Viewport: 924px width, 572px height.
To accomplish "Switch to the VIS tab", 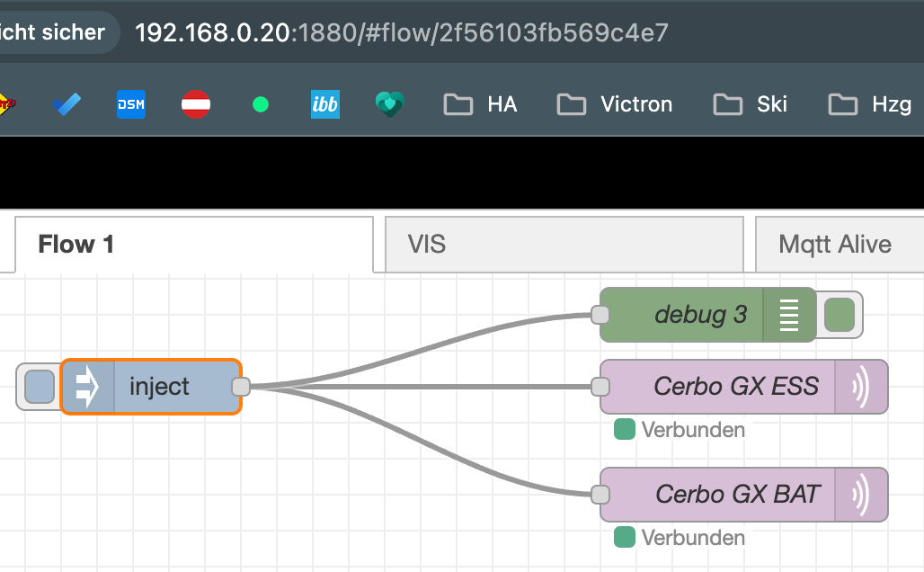I will [x=564, y=245].
